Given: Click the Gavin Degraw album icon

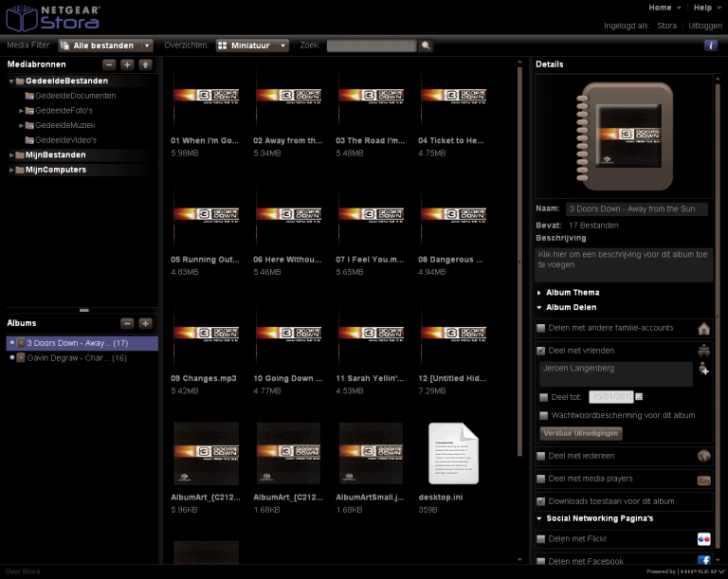Looking at the screenshot, I should [x=21, y=357].
